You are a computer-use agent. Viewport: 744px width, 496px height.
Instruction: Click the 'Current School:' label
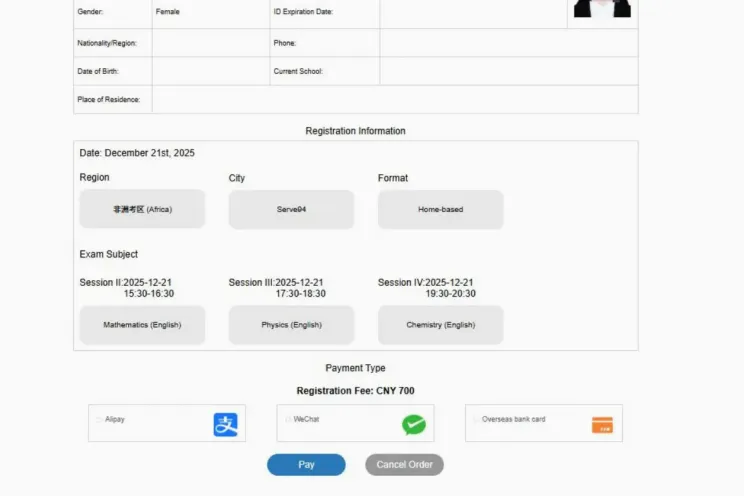[298, 71]
